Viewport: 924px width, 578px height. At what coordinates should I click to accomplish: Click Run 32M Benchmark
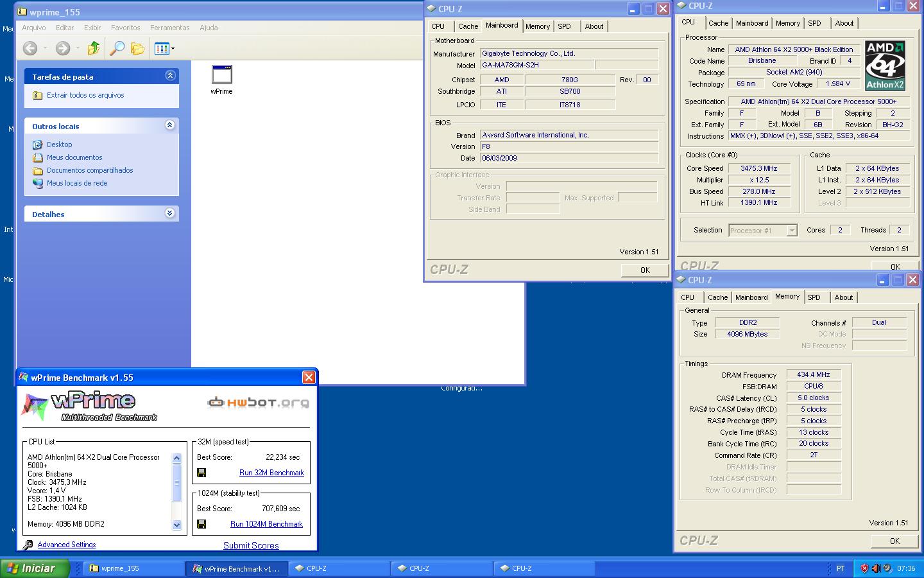[271, 473]
